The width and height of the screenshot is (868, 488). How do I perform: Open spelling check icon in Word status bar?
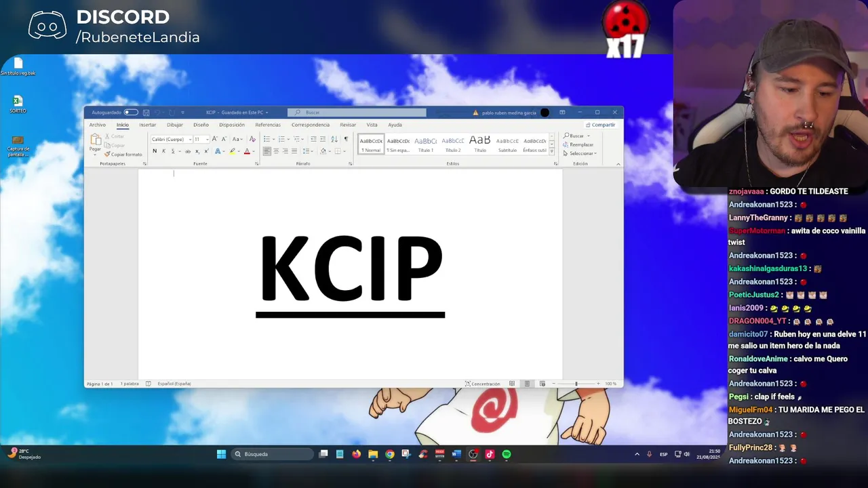point(149,384)
